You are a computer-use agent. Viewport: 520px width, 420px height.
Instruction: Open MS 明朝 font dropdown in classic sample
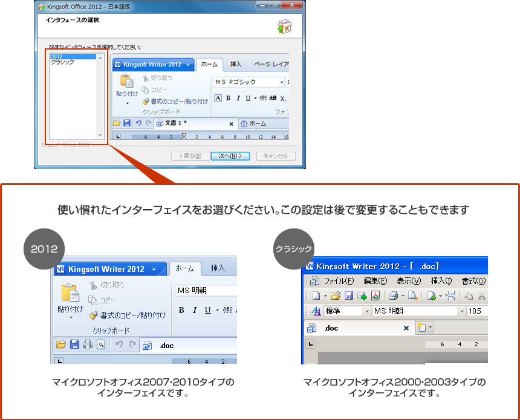pos(461,311)
